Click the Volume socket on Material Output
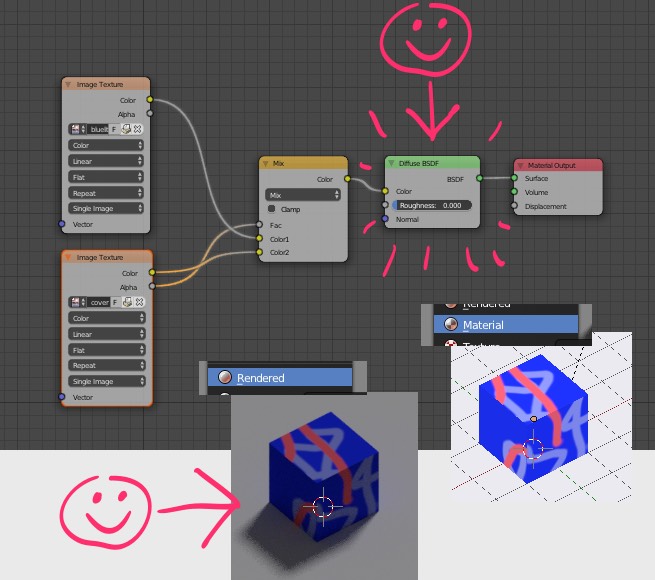Screen dimensions: 655x580 tap(515, 192)
